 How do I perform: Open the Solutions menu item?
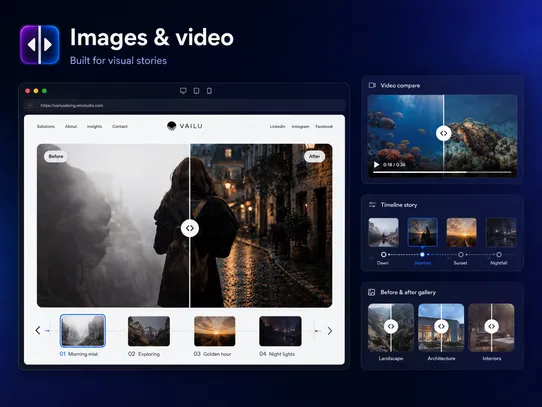pyautogui.click(x=46, y=127)
